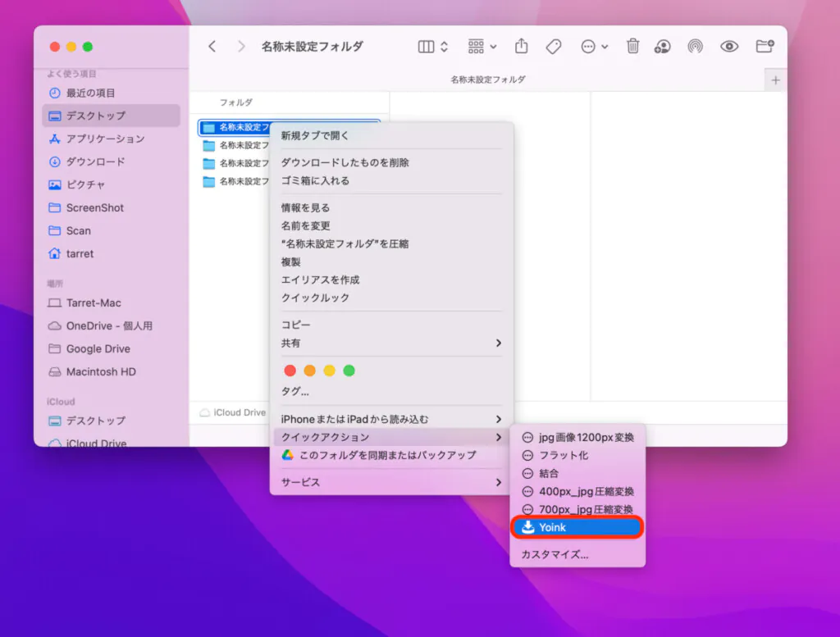Expand the action menu dropdown arrow
The image size is (840, 637).
[x=605, y=47]
